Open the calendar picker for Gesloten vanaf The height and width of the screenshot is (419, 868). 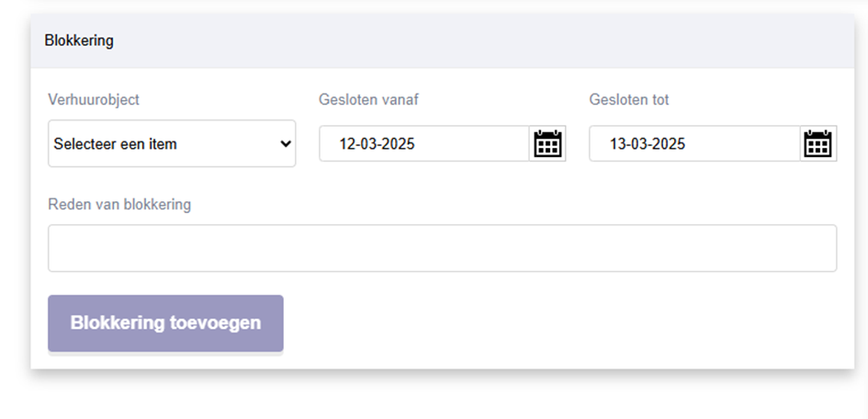547,144
